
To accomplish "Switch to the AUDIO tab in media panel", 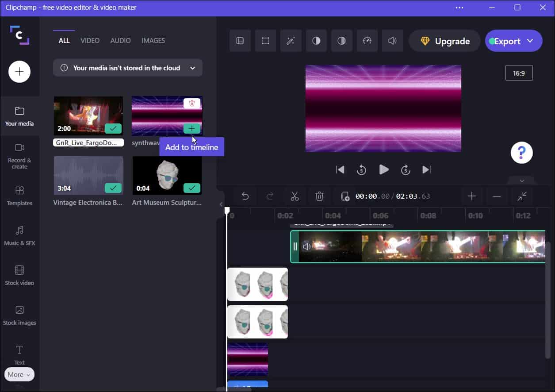I will tap(120, 40).
